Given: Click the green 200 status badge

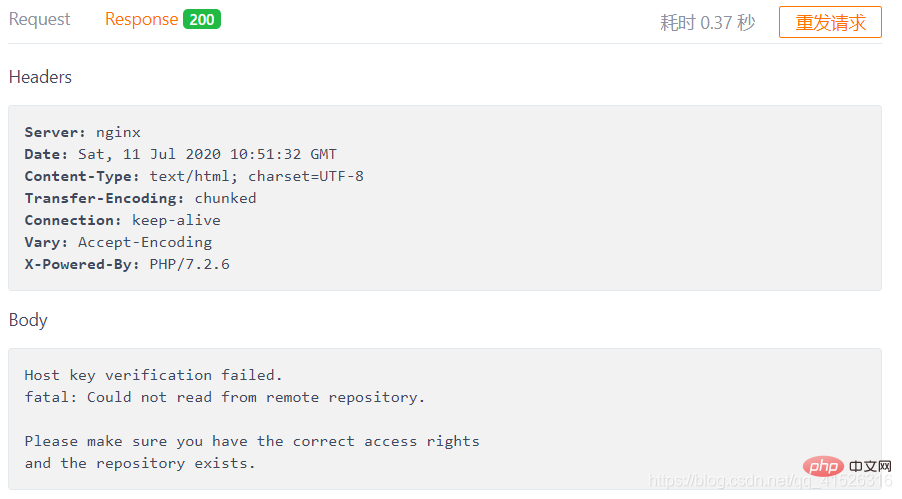Looking at the screenshot, I should [x=202, y=20].
